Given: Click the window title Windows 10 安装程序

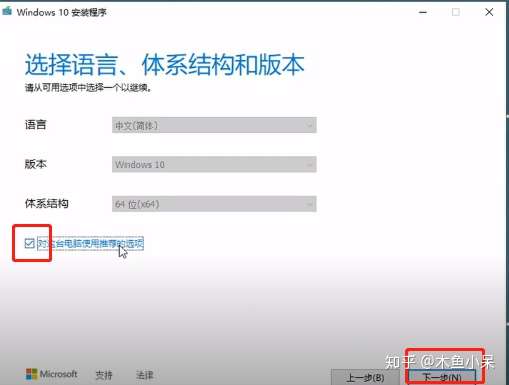Looking at the screenshot, I should click(62, 12).
